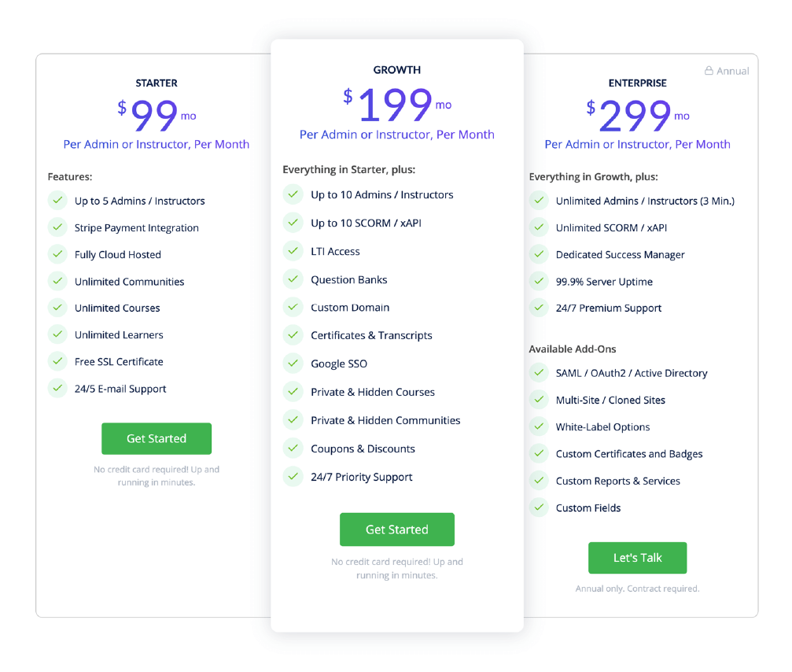Select the GROWTH plan heading
The width and height of the screenshot is (792, 672).
pyautogui.click(x=396, y=69)
